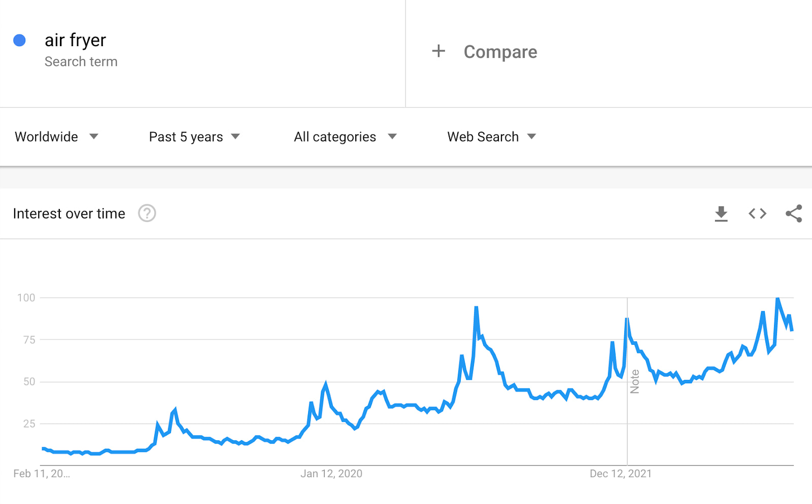
Task: Download the trends data as CSV
Action: coord(721,213)
